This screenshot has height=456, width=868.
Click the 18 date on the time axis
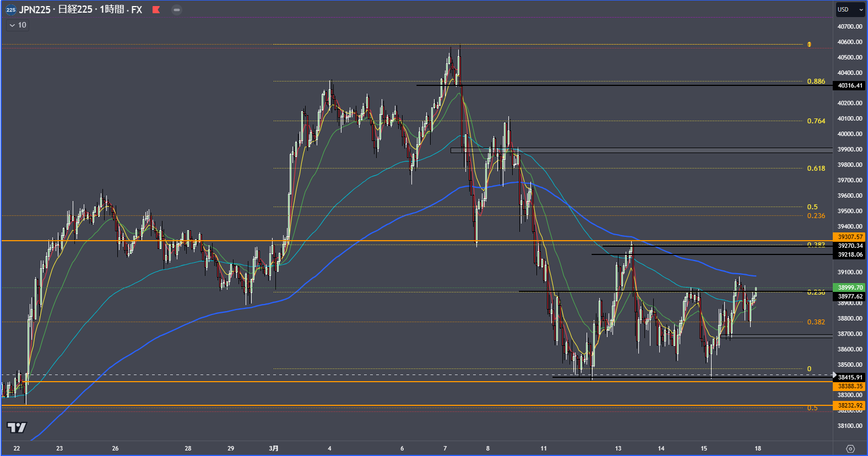(758, 448)
